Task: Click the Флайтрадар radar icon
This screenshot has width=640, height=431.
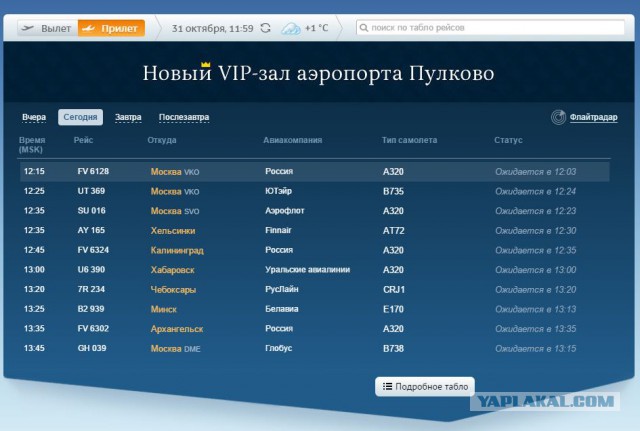Action: coord(558,117)
